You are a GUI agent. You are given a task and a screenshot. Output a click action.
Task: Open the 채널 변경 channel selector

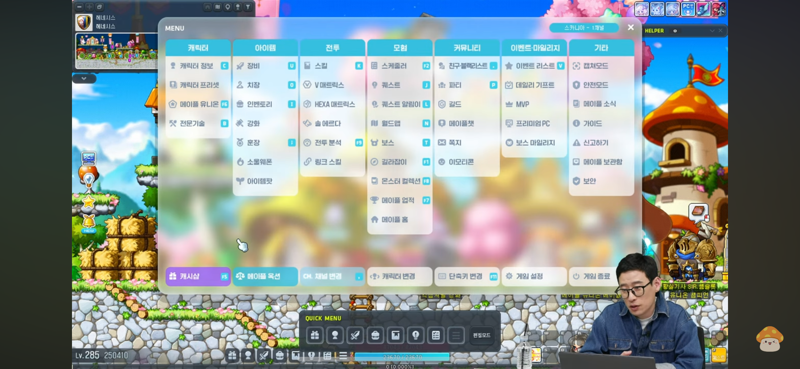click(x=332, y=276)
